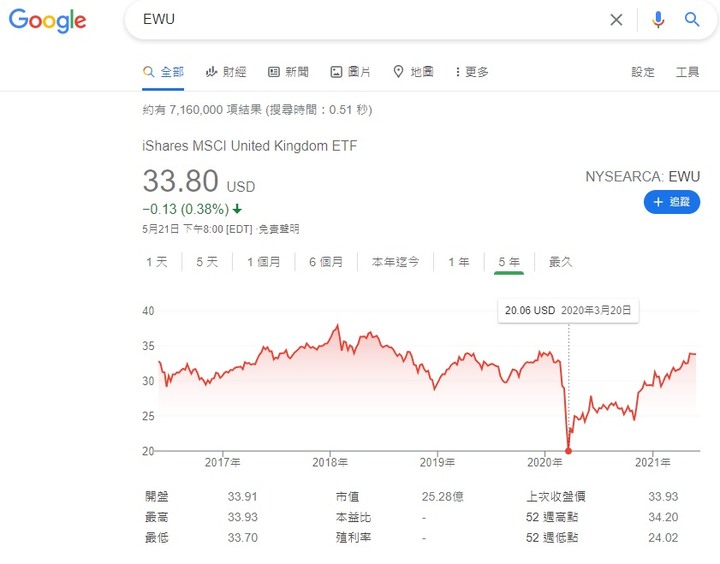Click the 52 週低點 value 24.02
The image size is (720, 564).
click(x=663, y=537)
